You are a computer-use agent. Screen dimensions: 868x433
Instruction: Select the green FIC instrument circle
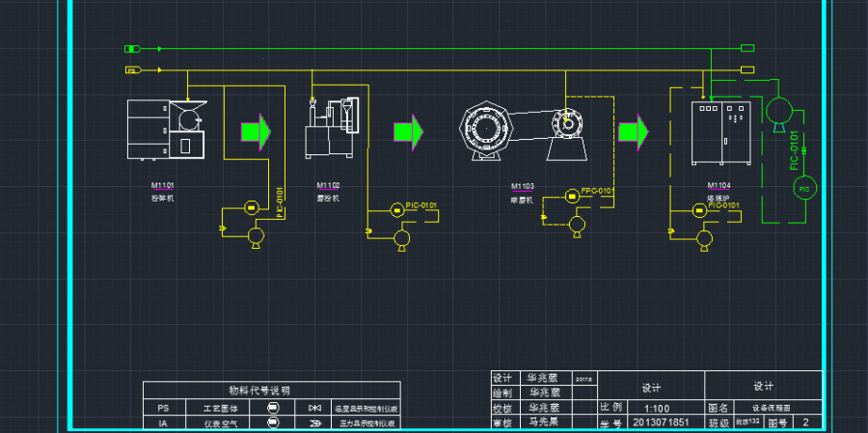pos(805,189)
